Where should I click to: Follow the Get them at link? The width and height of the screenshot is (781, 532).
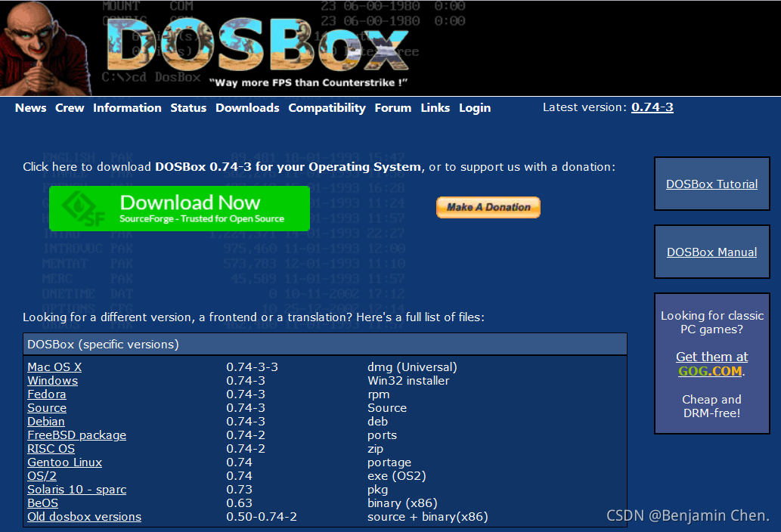711,357
